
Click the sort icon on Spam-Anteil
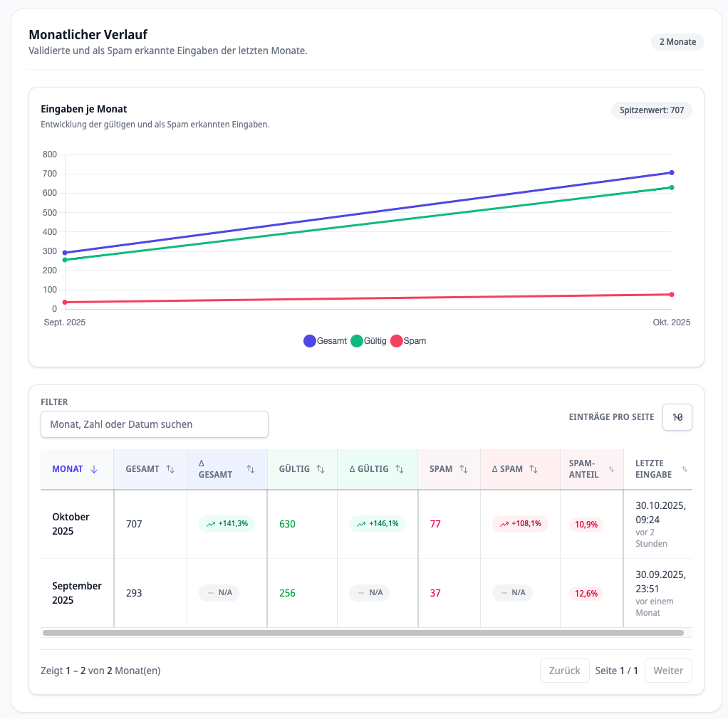coord(610,469)
